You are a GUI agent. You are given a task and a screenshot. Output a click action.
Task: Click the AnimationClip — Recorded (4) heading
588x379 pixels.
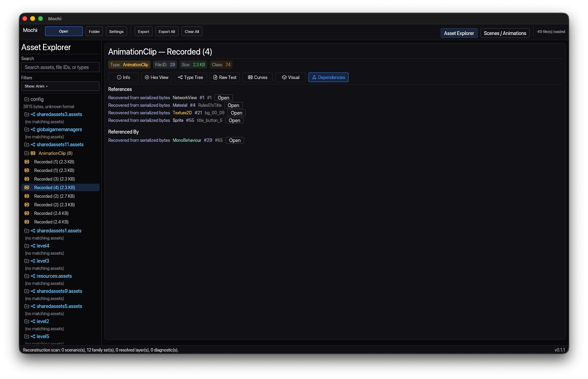pos(160,52)
